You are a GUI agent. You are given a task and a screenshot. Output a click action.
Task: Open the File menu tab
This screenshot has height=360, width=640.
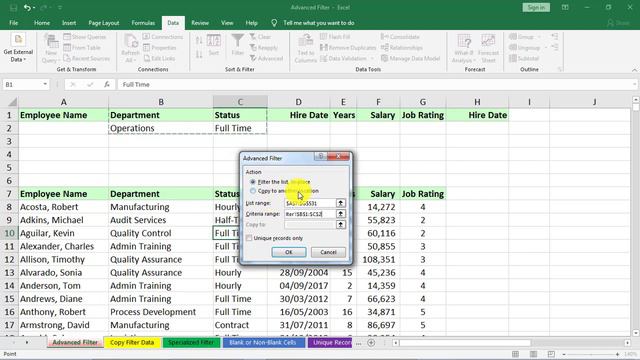click(x=13, y=23)
